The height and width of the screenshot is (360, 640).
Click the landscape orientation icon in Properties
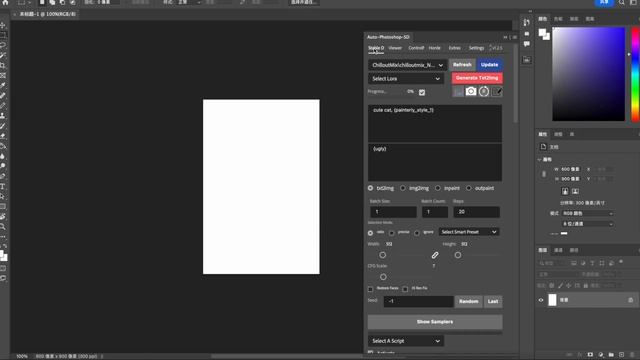[575, 191]
